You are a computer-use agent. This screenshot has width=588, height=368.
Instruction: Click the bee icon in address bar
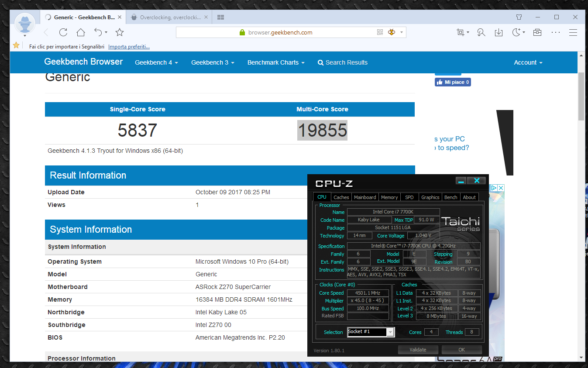(391, 32)
